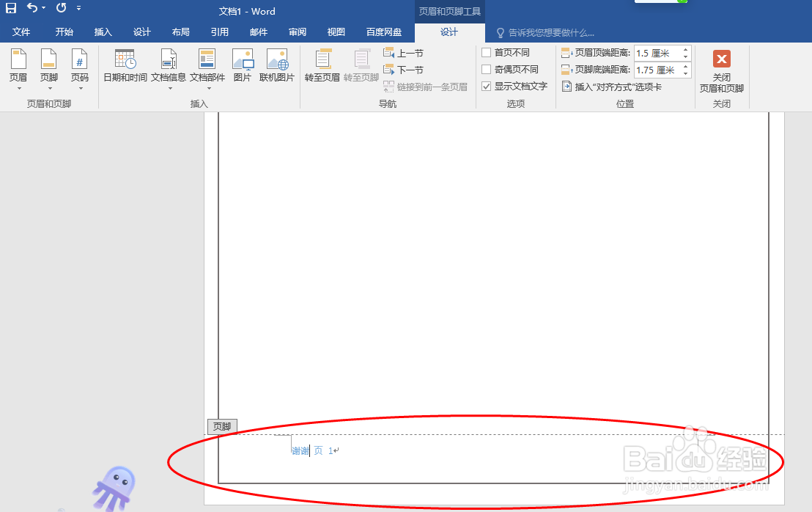Expand the 文档部件 dropdown arrow
The width and height of the screenshot is (812, 512).
(x=209, y=89)
